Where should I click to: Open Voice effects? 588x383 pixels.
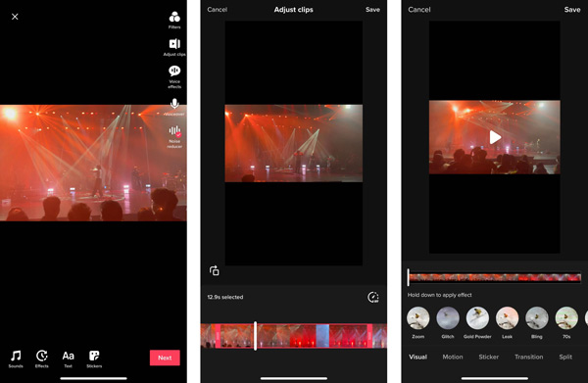click(174, 76)
